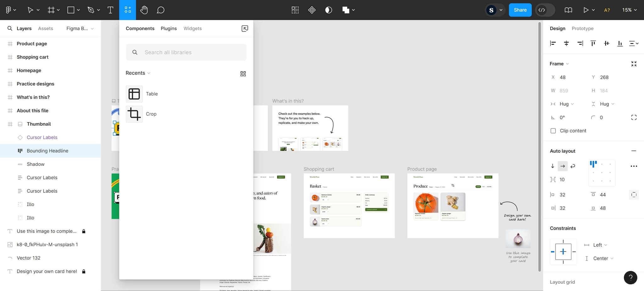Set auto layout direction to vertical
Viewport: 644px width, 291px height.
(552, 166)
